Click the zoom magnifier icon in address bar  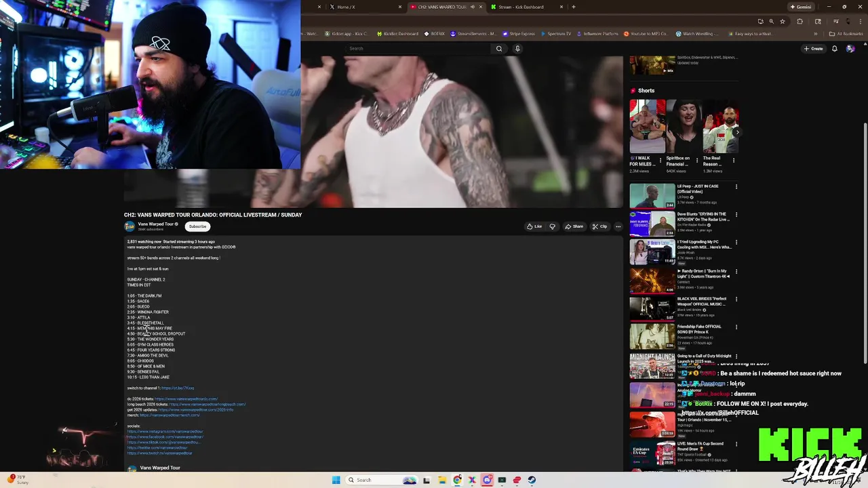pos(771,21)
